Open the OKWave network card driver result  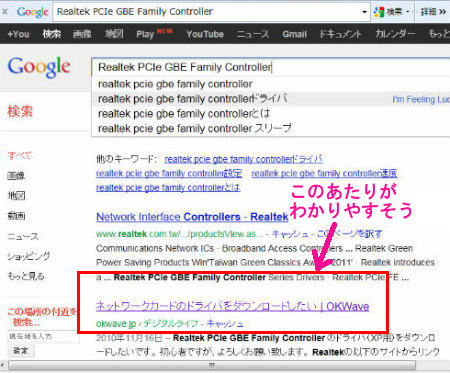(233, 306)
